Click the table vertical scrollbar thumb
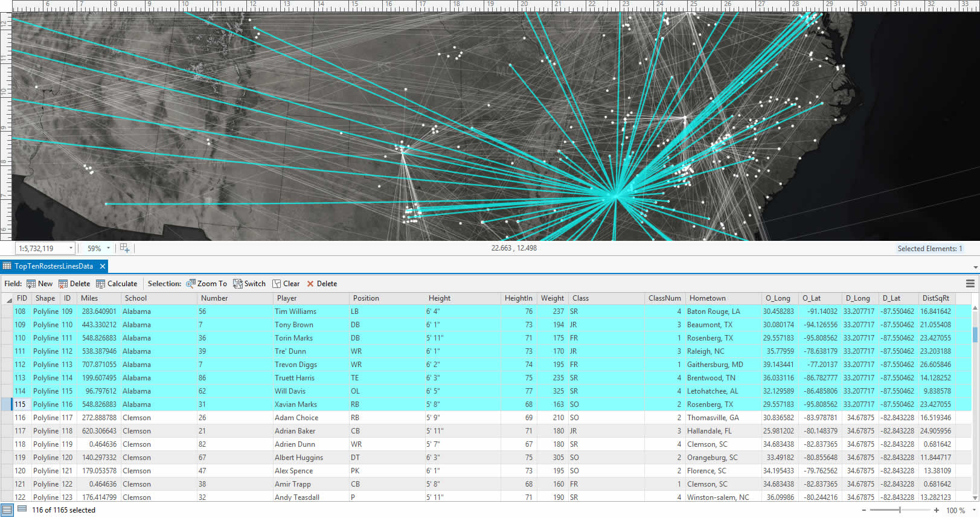The image size is (980, 518). click(x=975, y=334)
